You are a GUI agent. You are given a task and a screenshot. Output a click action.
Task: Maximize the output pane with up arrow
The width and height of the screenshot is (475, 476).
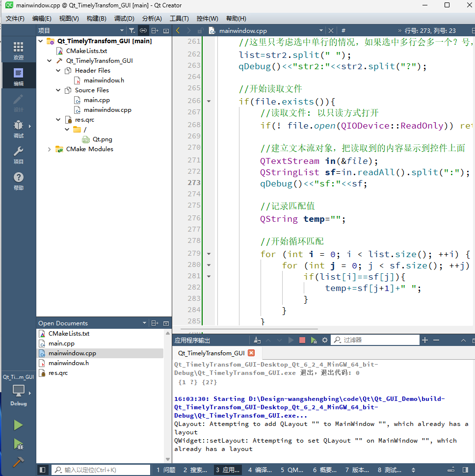pos(463,340)
